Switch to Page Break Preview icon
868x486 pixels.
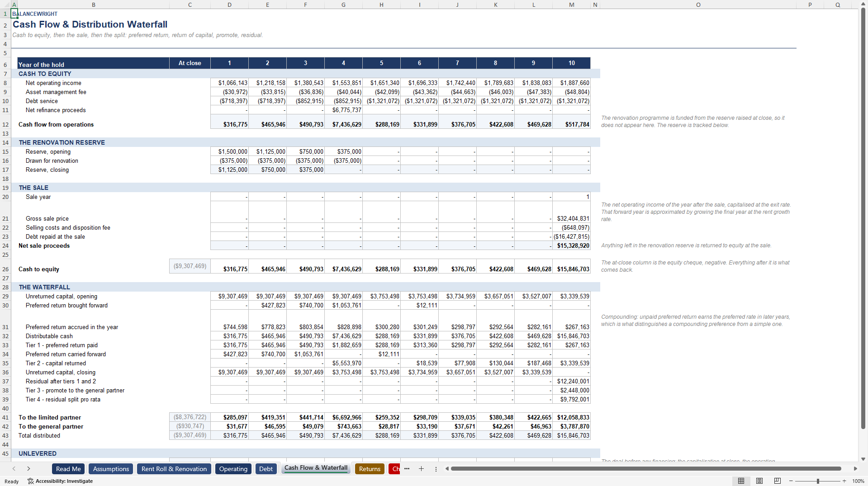pos(778,481)
